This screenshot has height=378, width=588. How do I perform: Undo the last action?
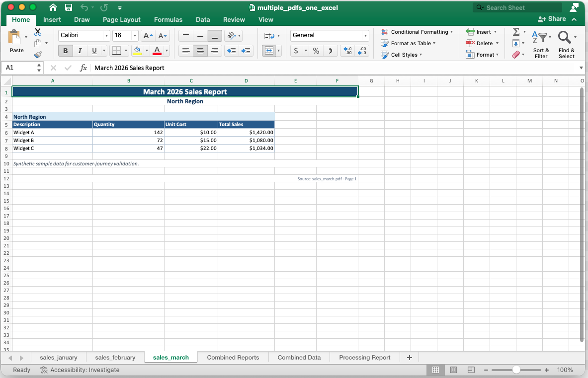84,7
